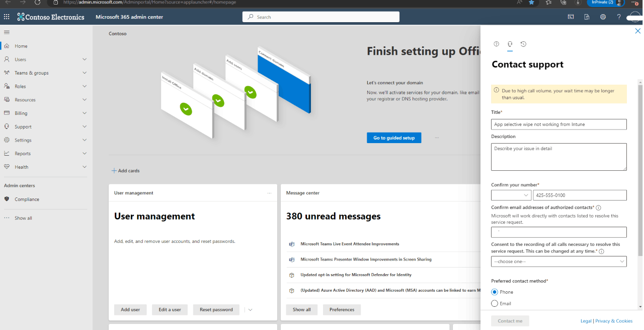Open the recording consent choose one dropdown
Screen dimensions: 644x330
click(x=559, y=261)
